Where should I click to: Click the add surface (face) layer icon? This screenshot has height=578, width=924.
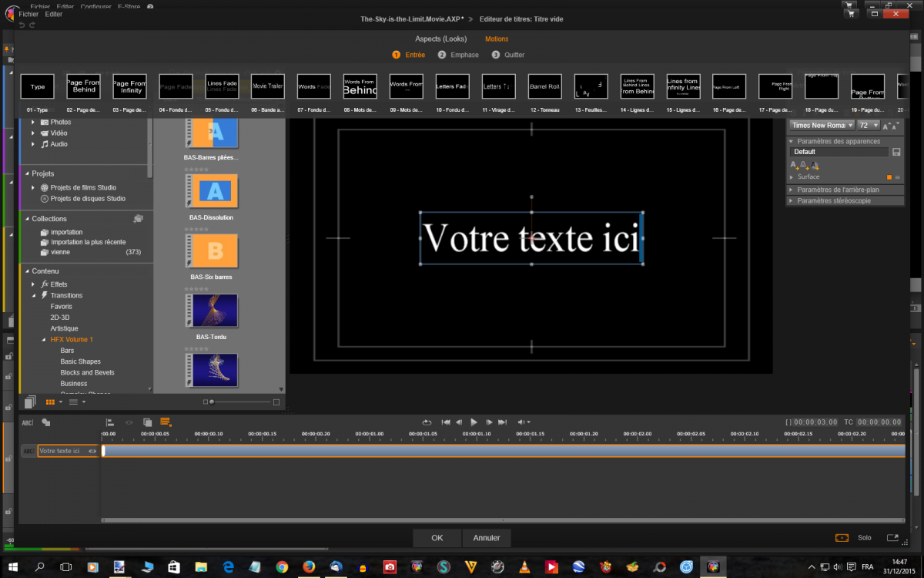(x=795, y=164)
